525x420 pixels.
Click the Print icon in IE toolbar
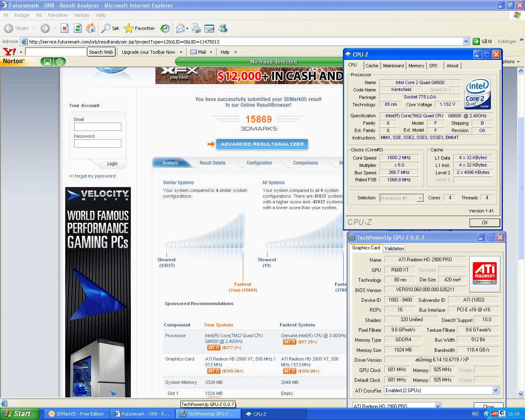196,28
